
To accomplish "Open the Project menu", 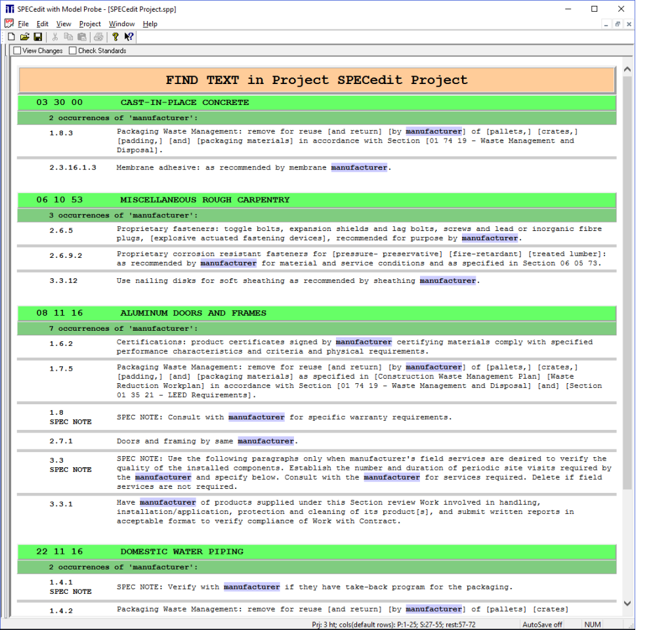I will (90, 24).
